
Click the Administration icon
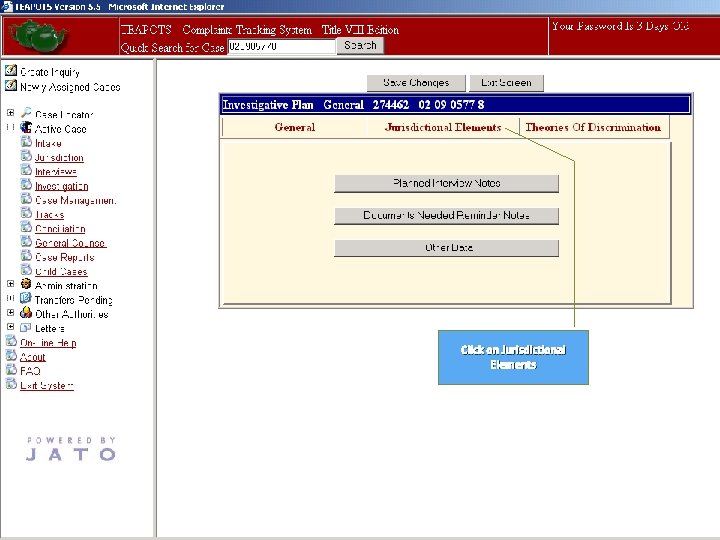pos(26,284)
